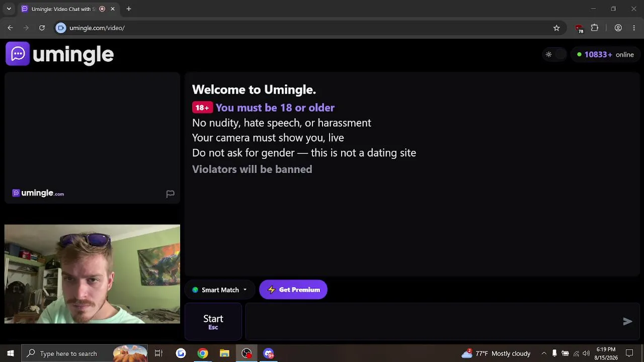644x362 pixels.
Task: Open the weather widget showing 77°F Mostly cloudy
Action: pos(496,353)
